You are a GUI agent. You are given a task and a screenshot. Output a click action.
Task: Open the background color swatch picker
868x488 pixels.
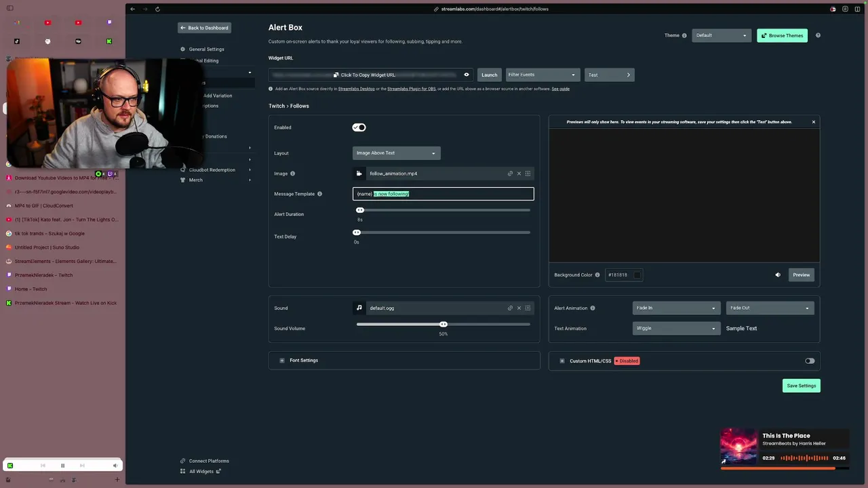tap(637, 275)
